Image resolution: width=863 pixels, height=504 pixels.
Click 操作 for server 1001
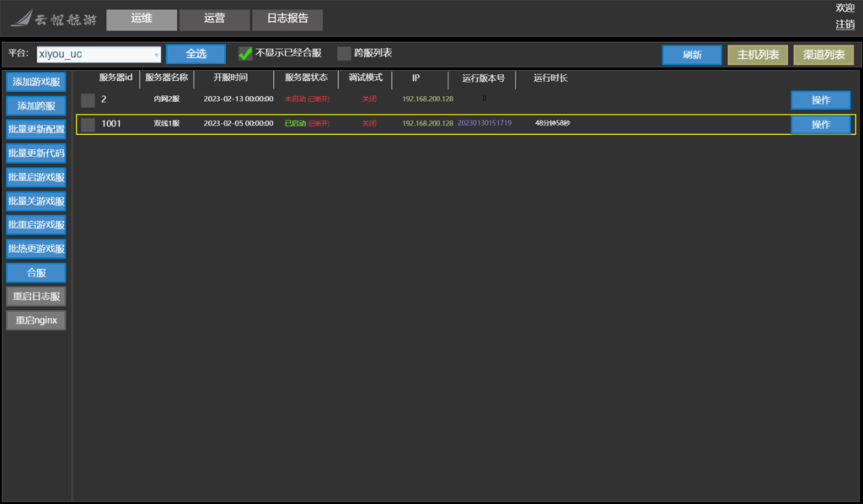pyautogui.click(x=820, y=125)
